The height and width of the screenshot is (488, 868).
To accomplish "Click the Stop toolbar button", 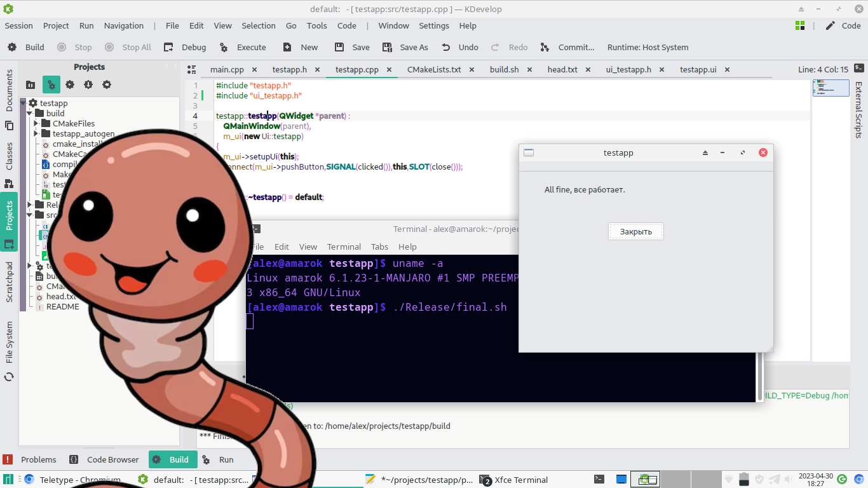I will (x=75, y=47).
